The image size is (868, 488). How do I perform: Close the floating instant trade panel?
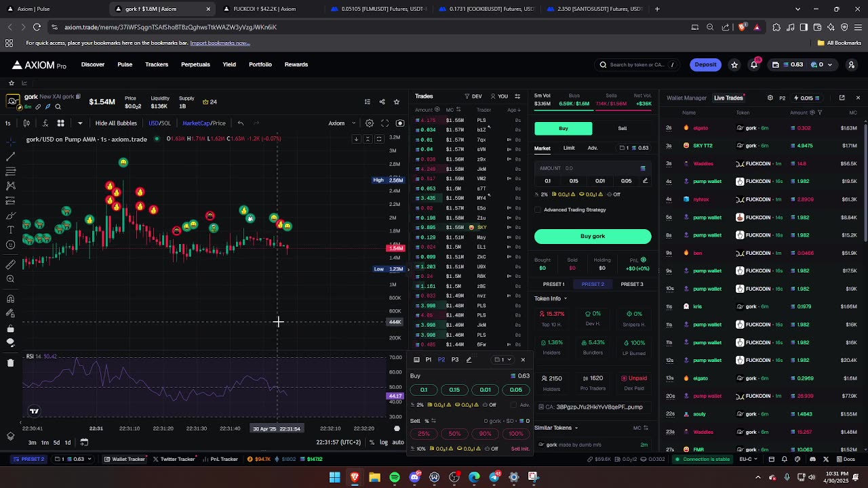point(523,360)
